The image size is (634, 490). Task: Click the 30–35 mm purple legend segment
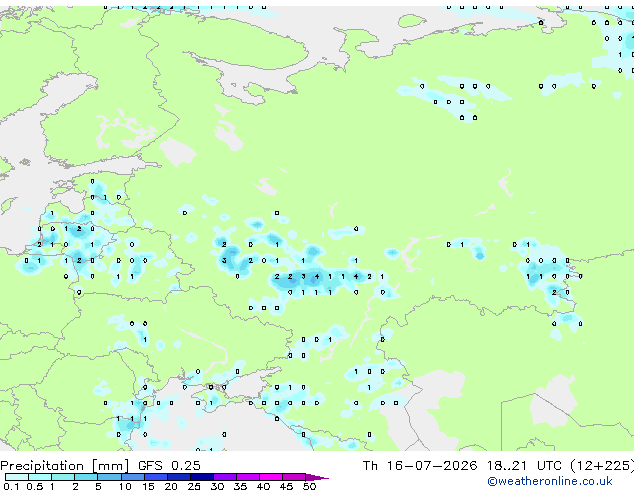(x=225, y=477)
